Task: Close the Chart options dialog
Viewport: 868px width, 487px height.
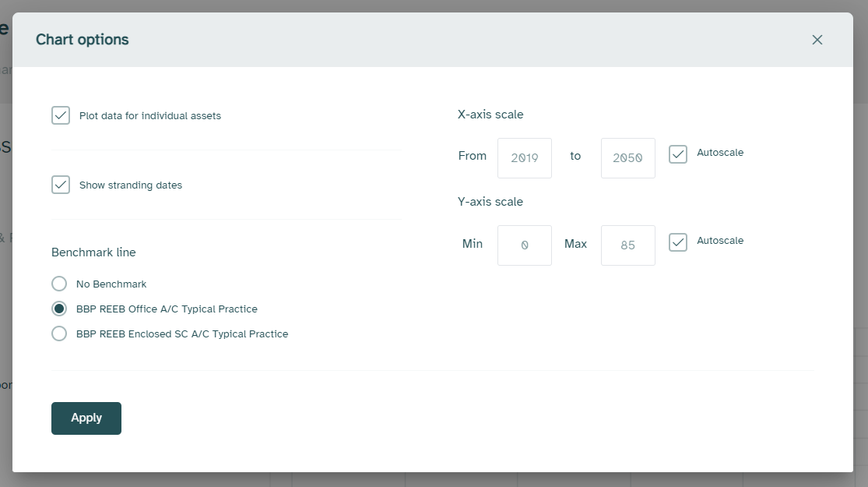Action: (x=817, y=40)
